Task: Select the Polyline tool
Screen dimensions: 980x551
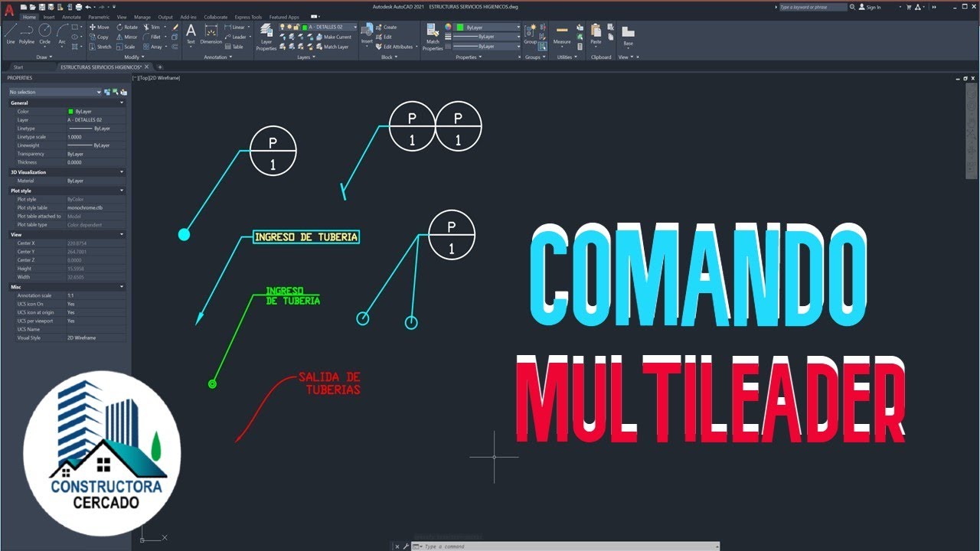Action: coord(27,34)
